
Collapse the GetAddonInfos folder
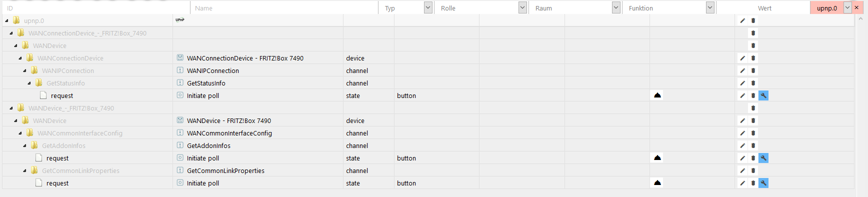pos(24,145)
